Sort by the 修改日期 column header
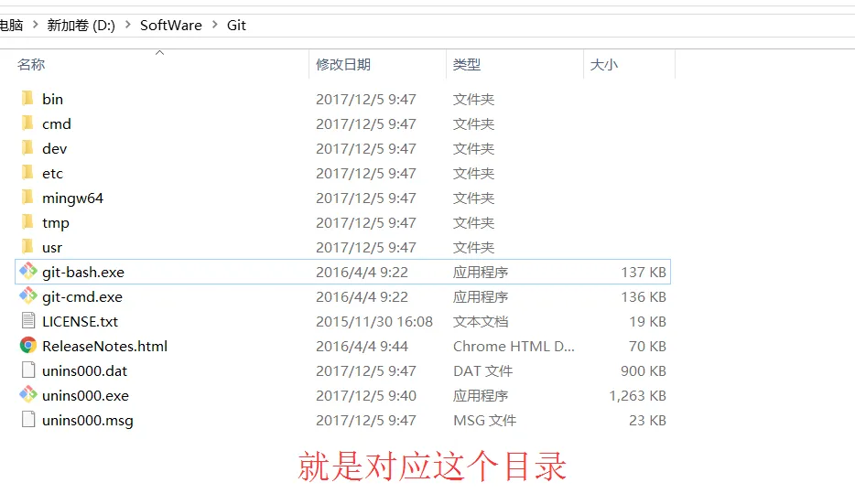Image resolution: width=855 pixels, height=504 pixels. point(343,64)
